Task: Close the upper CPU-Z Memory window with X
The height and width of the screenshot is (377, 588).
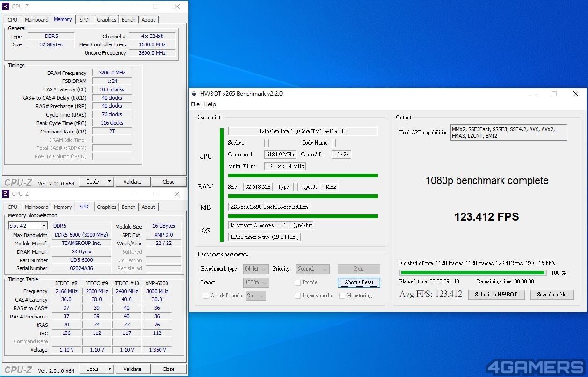Action: [x=177, y=7]
